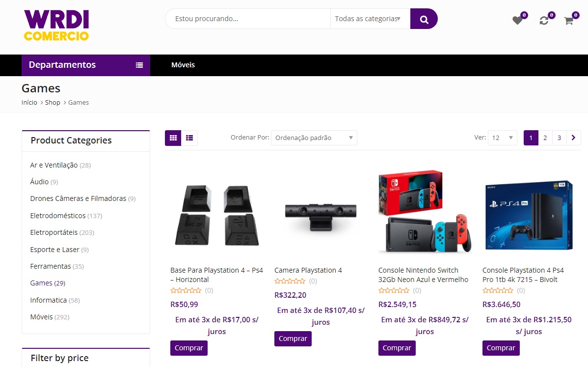Image resolution: width=588 pixels, height=367 pixels.
Task: Click the WRDI Comercio logo
Action: [x=56, y=25]
